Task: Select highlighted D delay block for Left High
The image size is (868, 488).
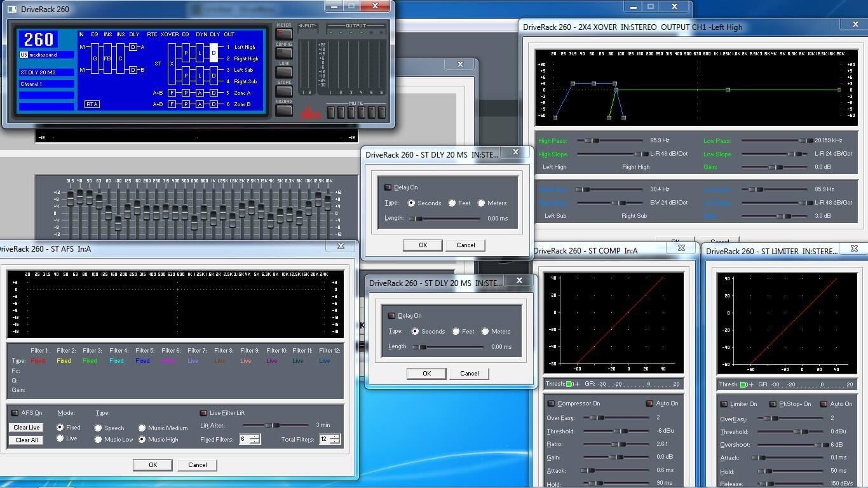Action: point(214,53)
